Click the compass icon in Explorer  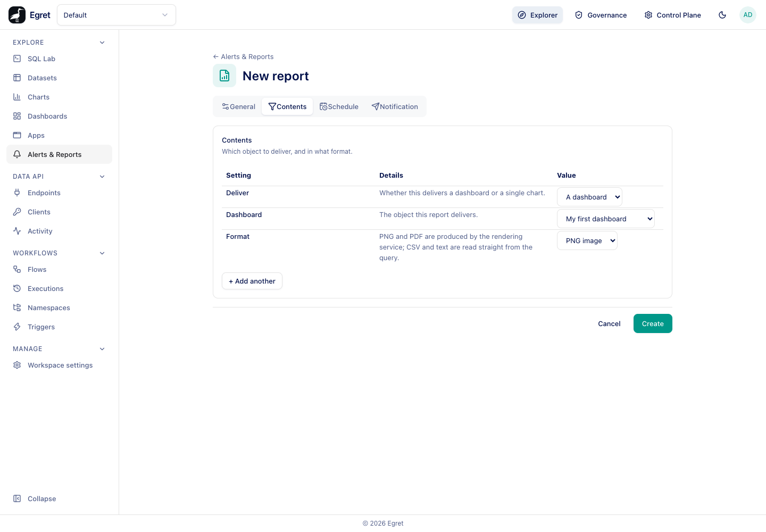pos(522,15)
